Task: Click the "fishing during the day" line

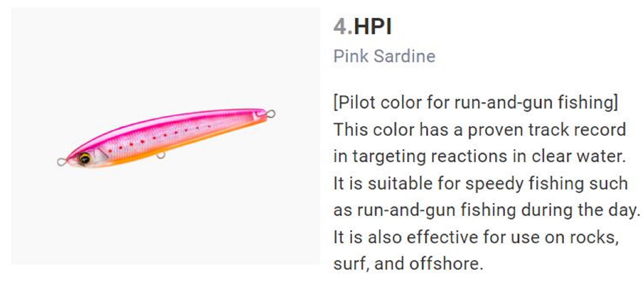Action: 487,210
